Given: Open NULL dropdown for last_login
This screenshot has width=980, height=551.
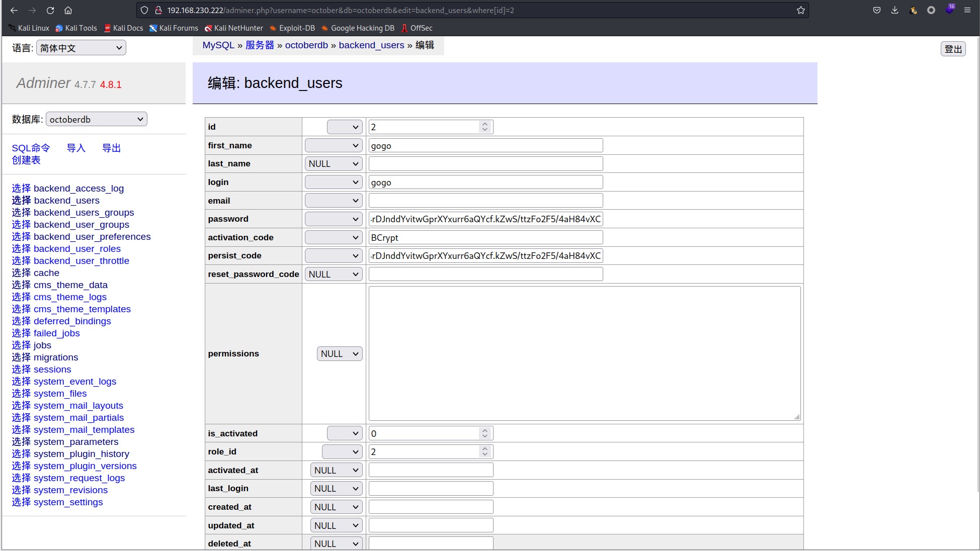Looking at the screenshot, I should [337, 488].
